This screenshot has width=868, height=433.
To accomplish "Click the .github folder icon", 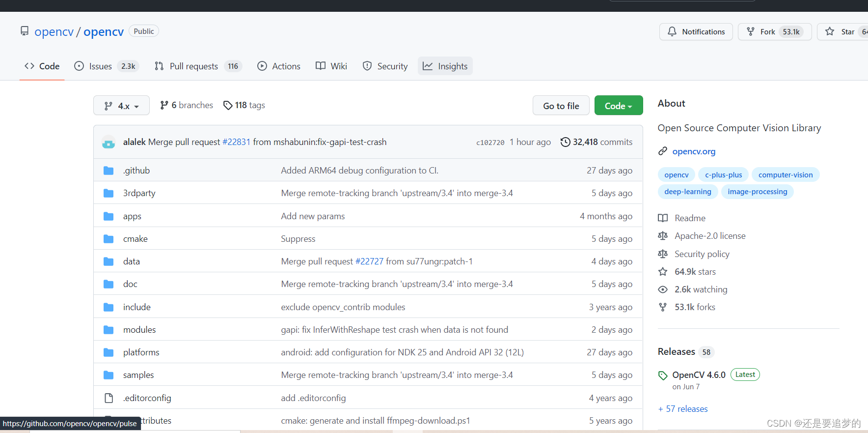I will tap(108, 171).
